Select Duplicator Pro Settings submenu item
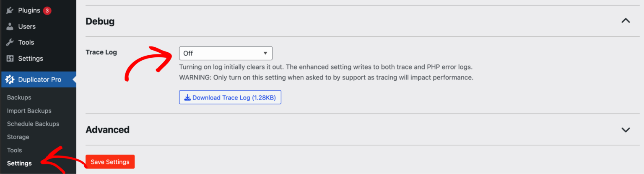 tap(19, 163)
